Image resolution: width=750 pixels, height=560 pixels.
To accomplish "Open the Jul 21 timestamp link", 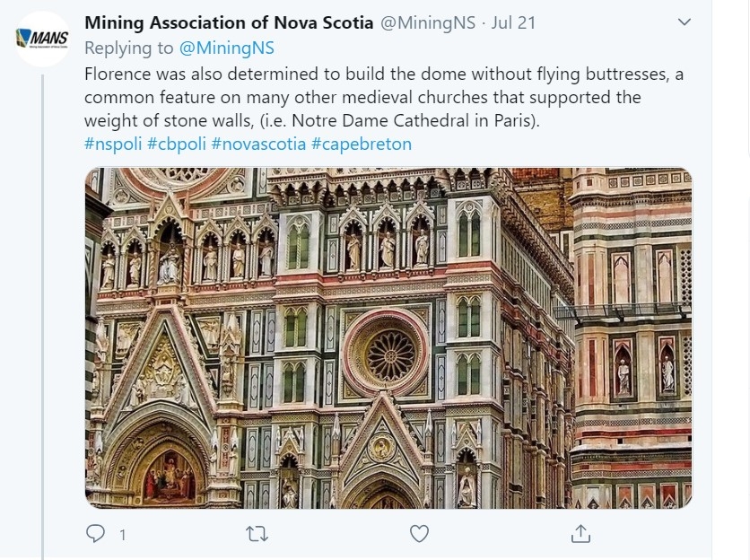I will [x=512, y=22].
